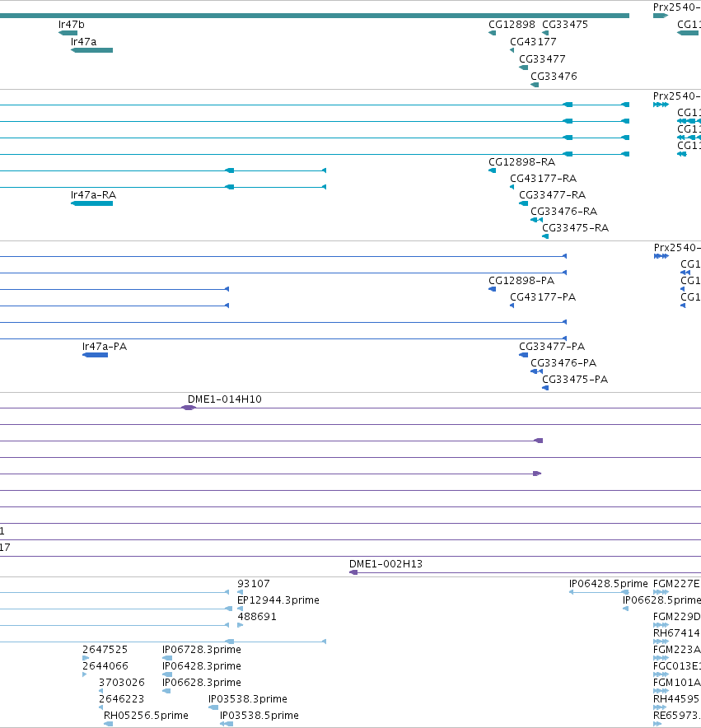Select the Ir47a-RA transcript

(x=91, y=203)
